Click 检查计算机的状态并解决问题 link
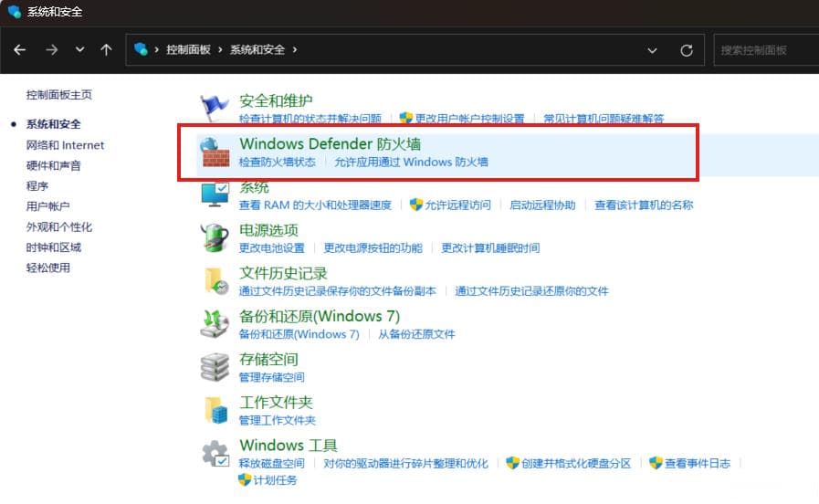The height and width of the screenshot is (504, 819). 310,119
